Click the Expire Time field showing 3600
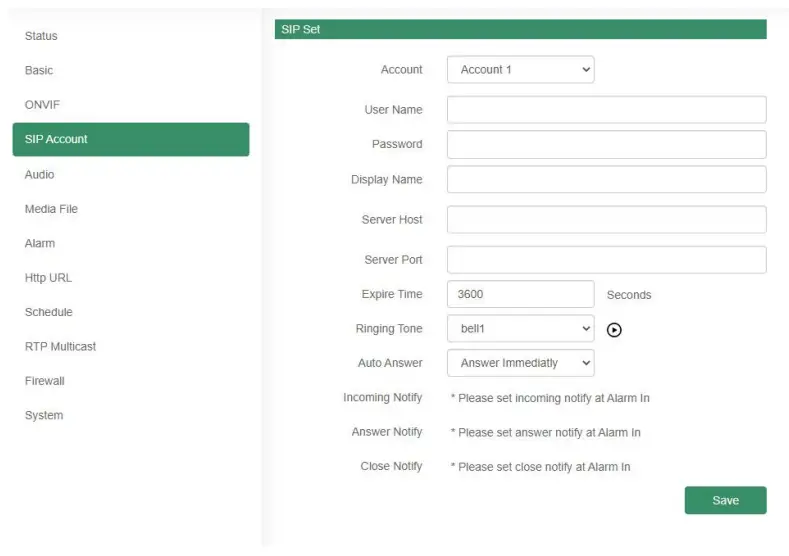Image resolution: width=789 pixels, height=556 pixels. pyautogui.click(x=520, y=294)
